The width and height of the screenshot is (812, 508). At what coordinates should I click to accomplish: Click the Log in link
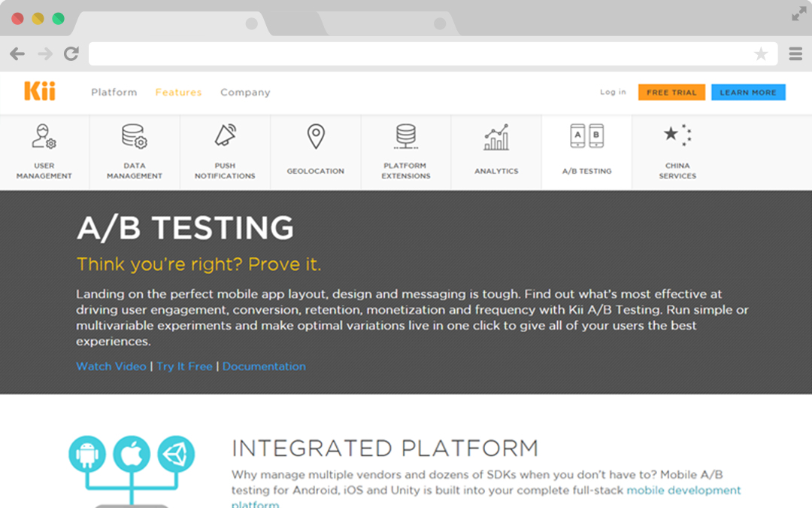pos(614,92)
